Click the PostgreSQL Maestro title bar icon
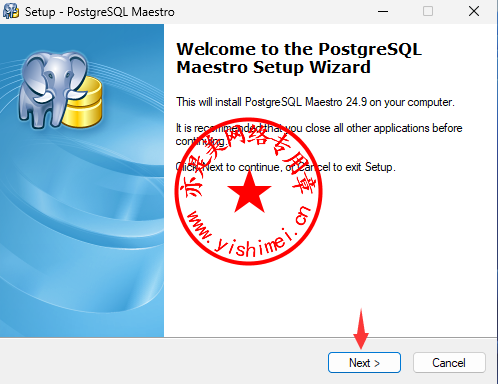The width and height of the screenshot is (498, 384). coord(11,11)
